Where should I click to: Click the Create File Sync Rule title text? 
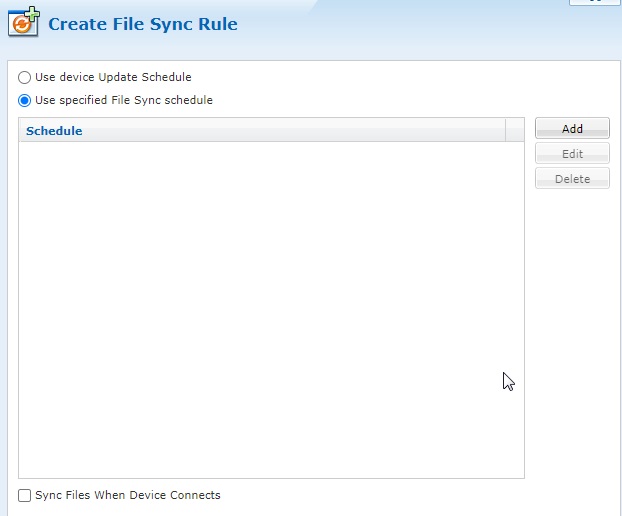[143, 24]
